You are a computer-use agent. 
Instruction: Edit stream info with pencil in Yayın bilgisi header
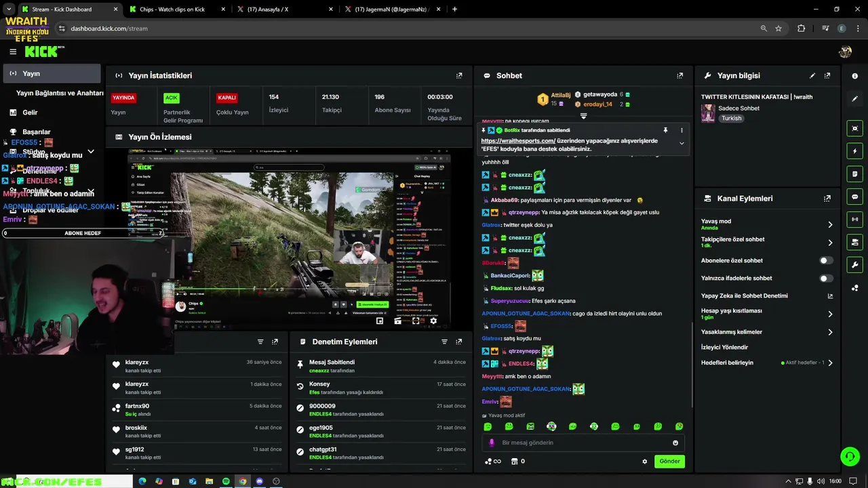tap(812, 76)
